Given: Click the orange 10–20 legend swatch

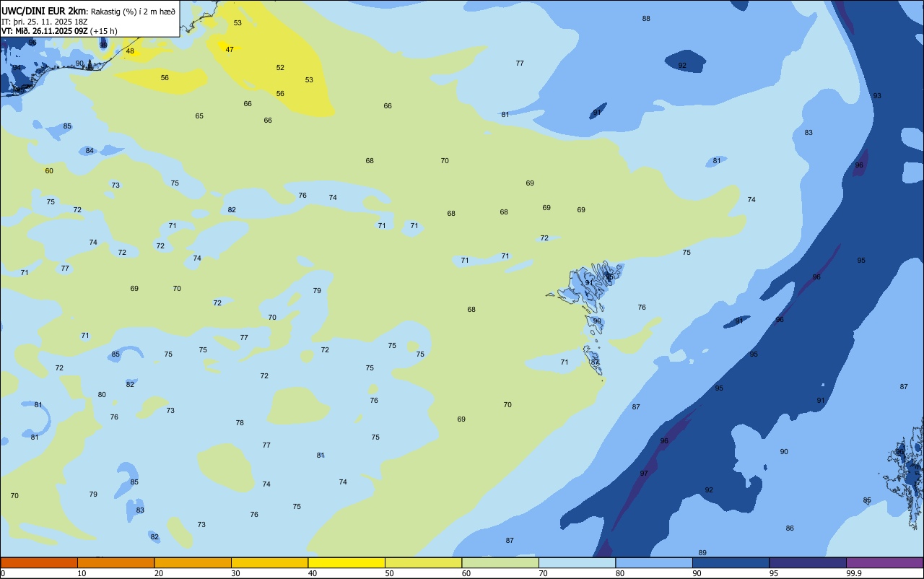Looking at the screenshot, I should [115, 562].
